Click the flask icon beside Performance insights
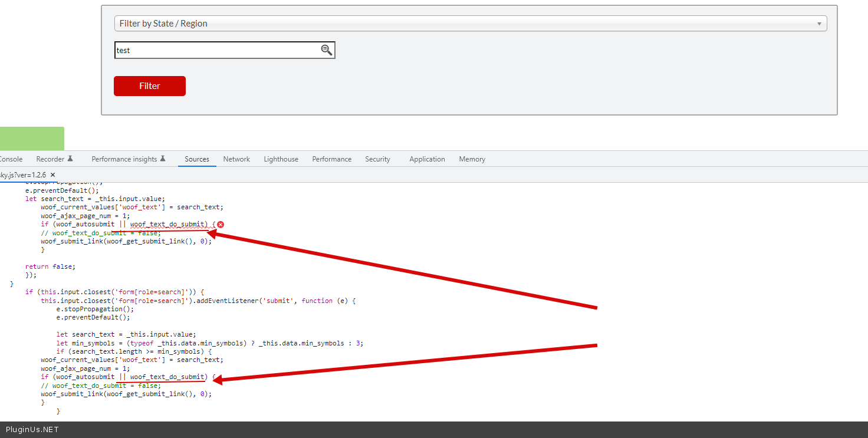 pos(163,159)
